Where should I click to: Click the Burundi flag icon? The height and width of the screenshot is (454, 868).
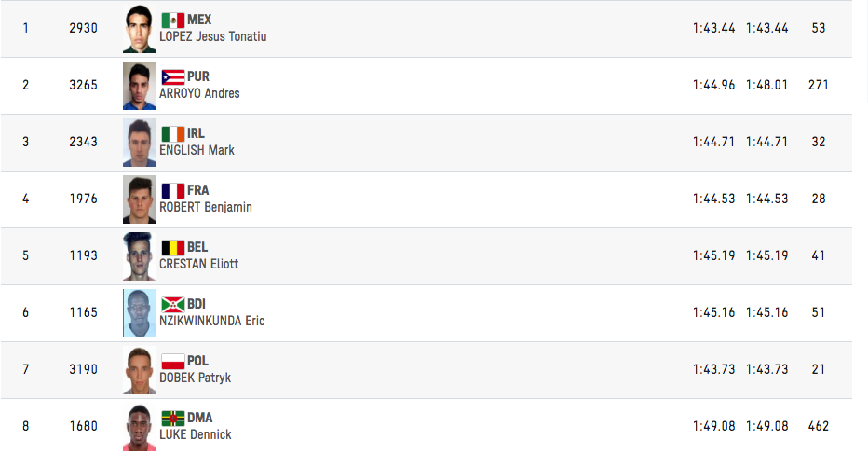[172, 304]
